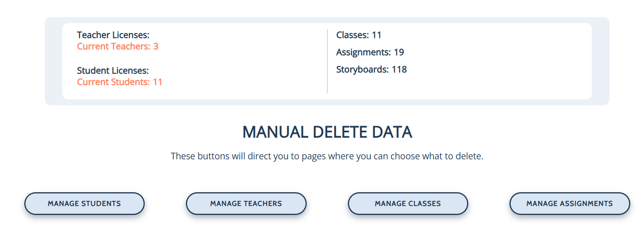Viewport: 644px width, 231px height.
Task: Click the number 11 after Current Students
Action: coord(158,82)
